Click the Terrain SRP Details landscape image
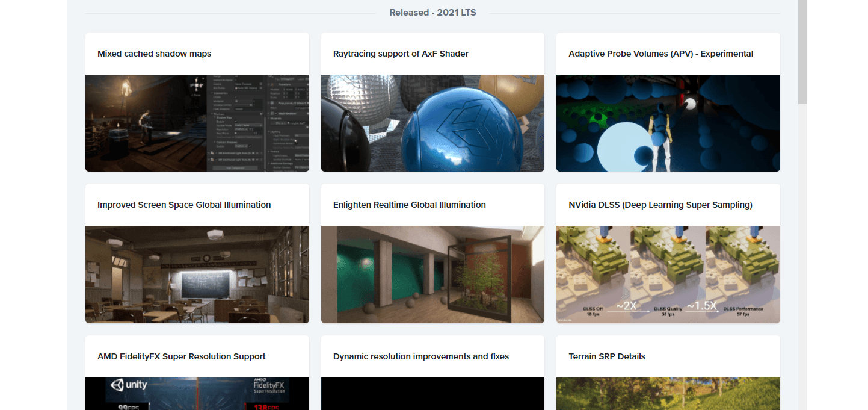The width and height of the screenshot is (868, 410). pos(668,394)
